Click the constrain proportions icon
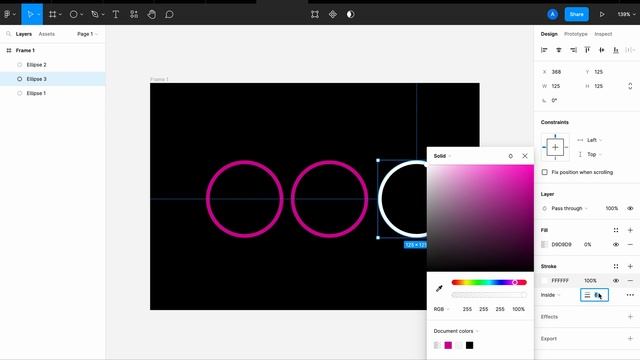This screenshot has width=640, height=360. click(630, 86)
